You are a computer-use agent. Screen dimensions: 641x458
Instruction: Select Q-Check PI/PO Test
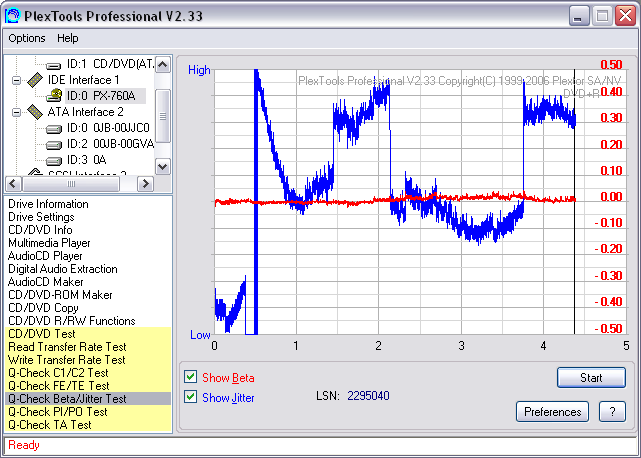tap(88, 412)
